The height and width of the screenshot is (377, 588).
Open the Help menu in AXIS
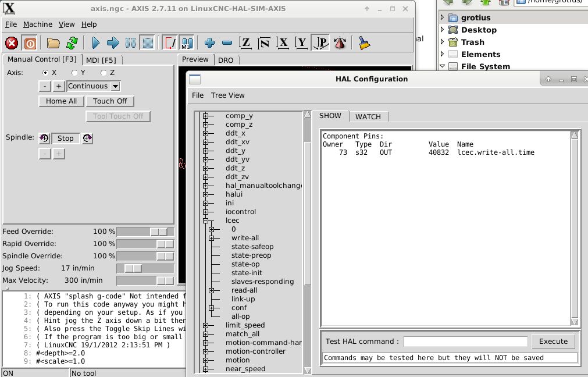[x=89, y=24]
